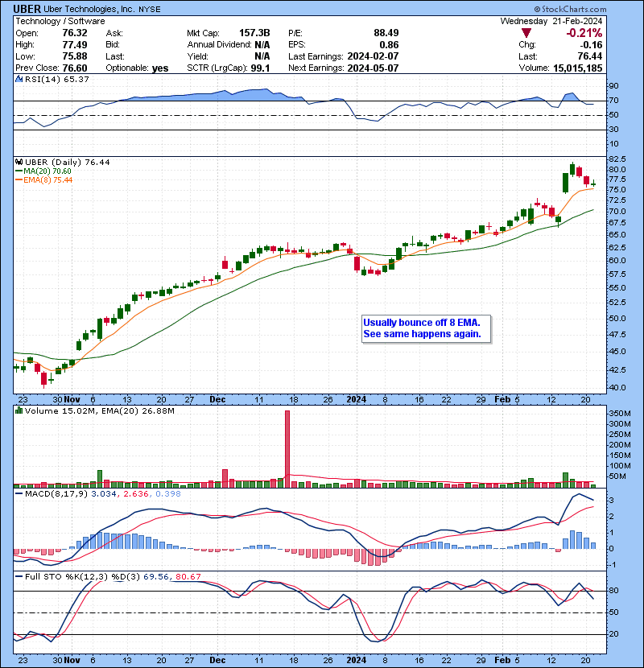Viewport: 644px width, 668px height.
Task: Click the MACD value 3.034
Action: 104,494
